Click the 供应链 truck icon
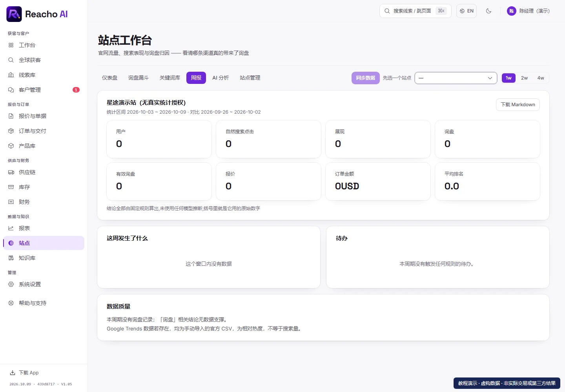This screenshot has height=392, width=565. pyautogui.click(x=11, y=172)
